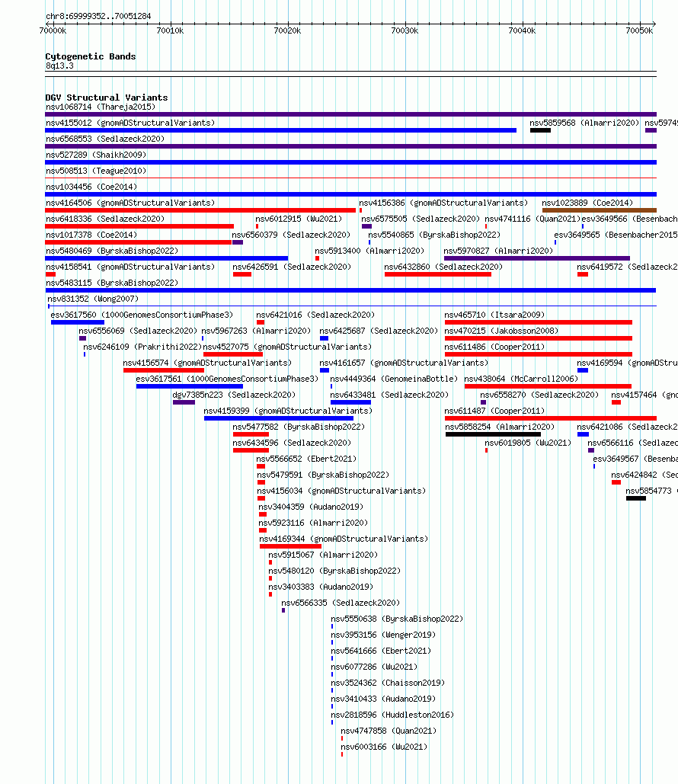Click the black bar under nsv5859568
The width and height of the screenshot is (678, 784).
coord(541,130)
